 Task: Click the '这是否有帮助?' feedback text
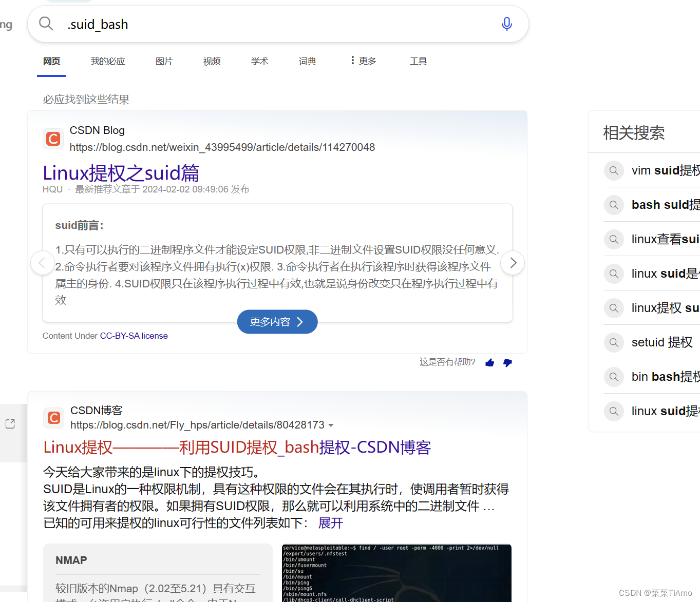click(447, 362)
